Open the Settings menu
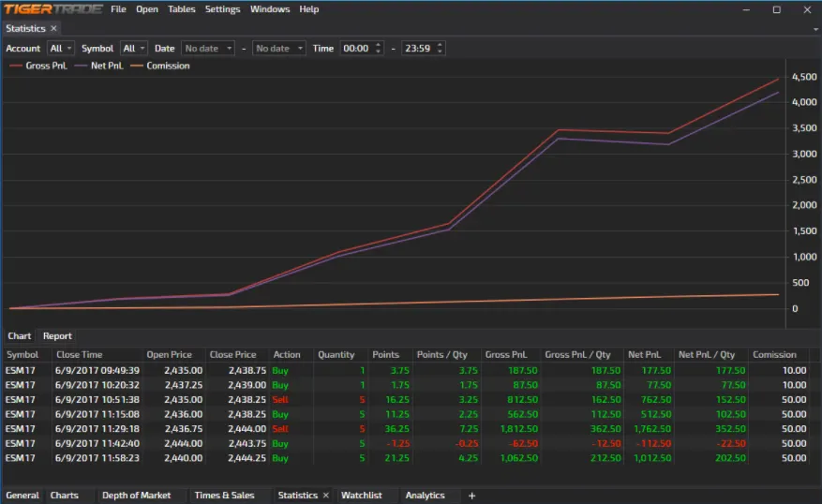 coord(222,9)
